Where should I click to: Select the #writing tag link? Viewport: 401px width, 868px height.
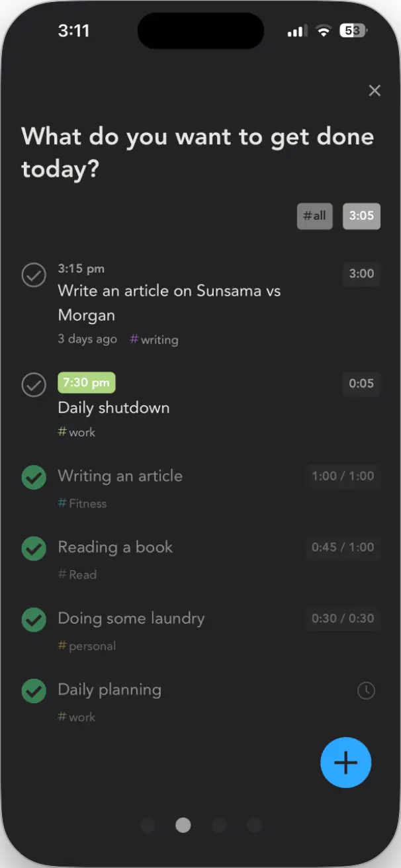tap(154, 339)
